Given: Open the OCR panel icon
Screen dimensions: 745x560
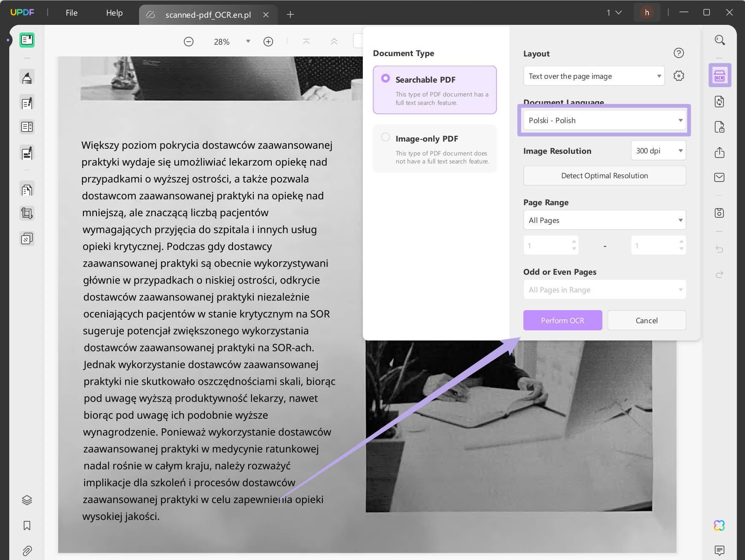Looking at the screenshot, I should pyautogui.click(x=720, y=75).
